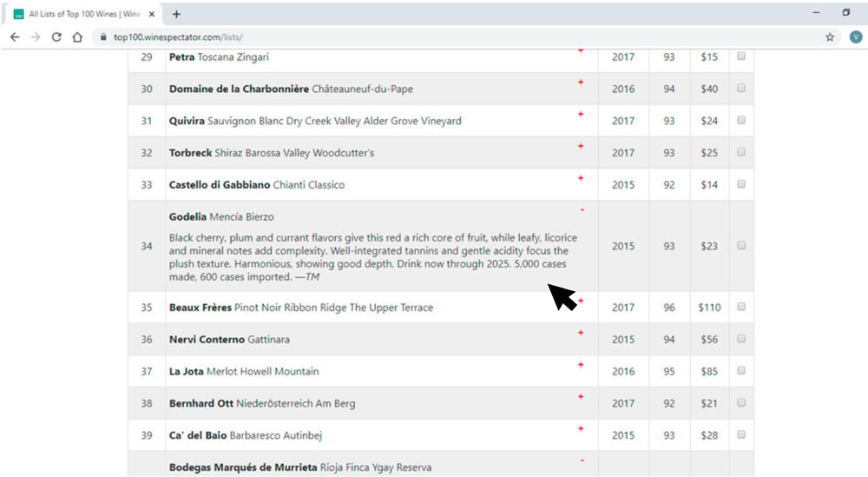The width and height of the screenshot is (868, 477).
Task: Expand notes for Bernhard Ott Am Berg
Action: tap(581, 397)
